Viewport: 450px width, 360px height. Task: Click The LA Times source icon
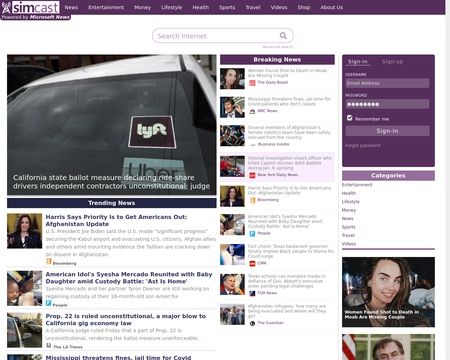(49, 346)
